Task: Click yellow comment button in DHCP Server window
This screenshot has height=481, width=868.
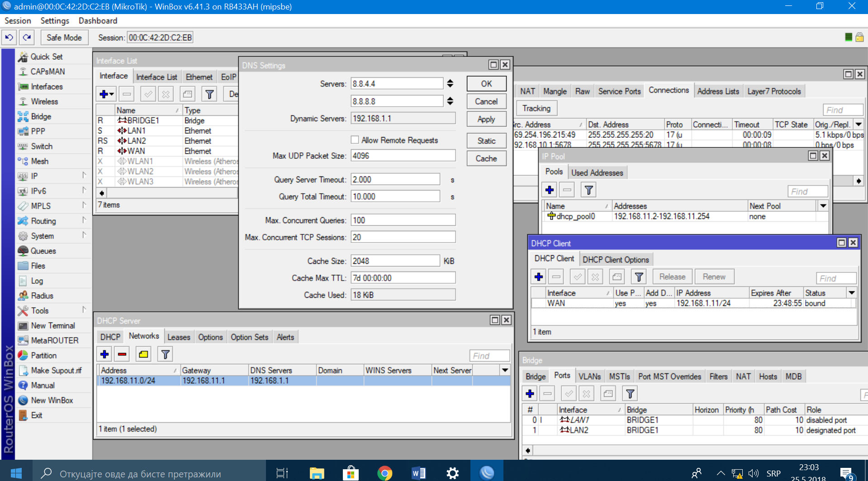Action: (143, 354)
